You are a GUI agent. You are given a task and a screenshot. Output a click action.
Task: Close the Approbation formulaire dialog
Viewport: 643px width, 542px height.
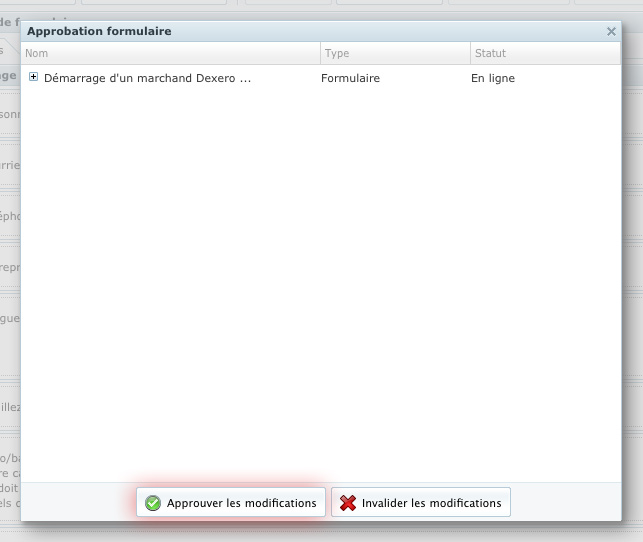(611, 32)
